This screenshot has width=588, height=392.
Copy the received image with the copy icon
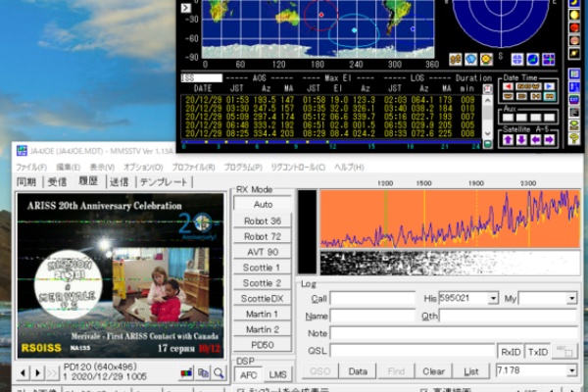coord(203,372)
